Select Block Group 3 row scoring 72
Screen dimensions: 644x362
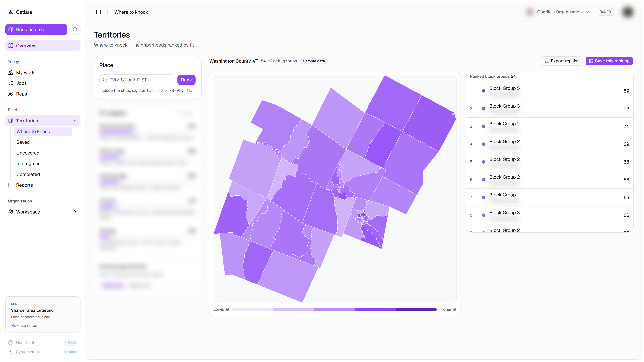[x=549, y=109]
